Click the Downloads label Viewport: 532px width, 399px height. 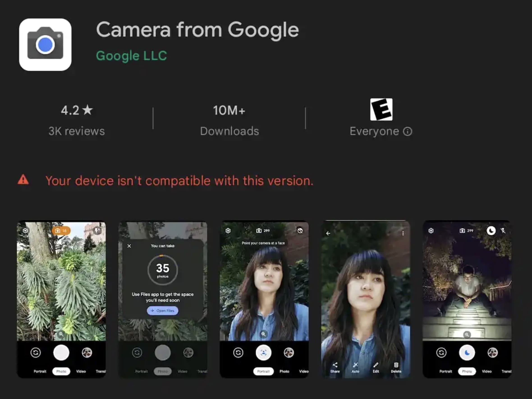[x=229, y=131]
